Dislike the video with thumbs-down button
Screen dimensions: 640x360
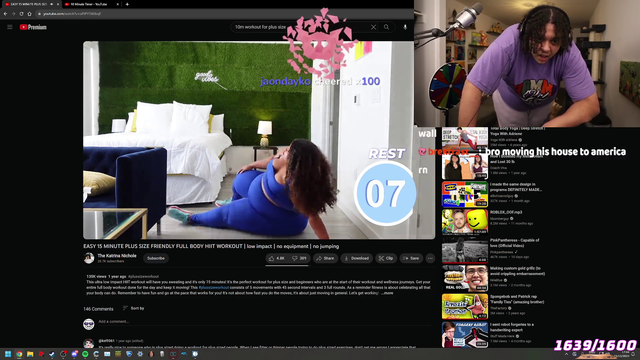click(299, 258)
